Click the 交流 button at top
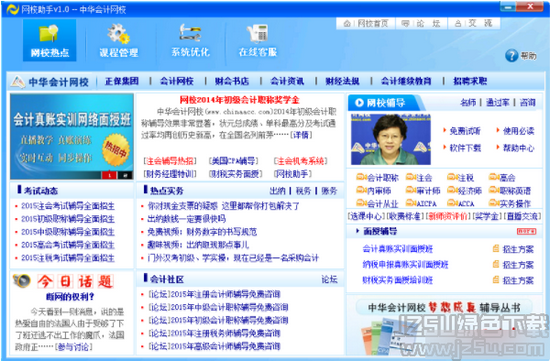Image resolution: width=550 pixels, height=361 pixels. (474, 24)
